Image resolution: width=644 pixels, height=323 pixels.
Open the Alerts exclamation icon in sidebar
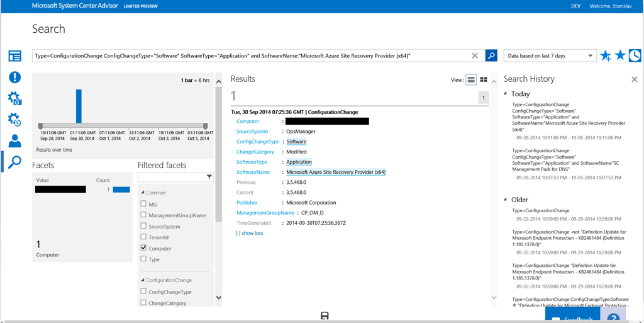tap(14, 77)
